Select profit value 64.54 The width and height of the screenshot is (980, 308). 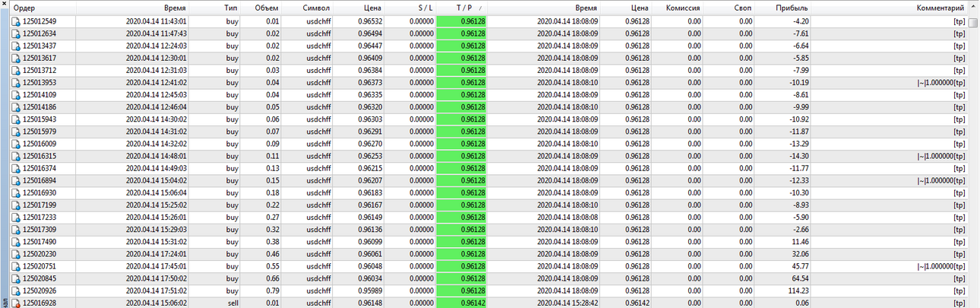tap(798, 278)
